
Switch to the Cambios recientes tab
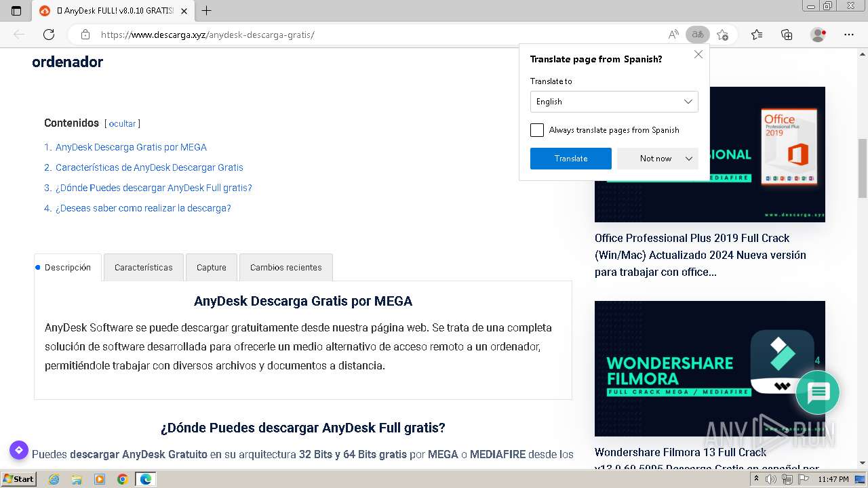tap(286, 268)
